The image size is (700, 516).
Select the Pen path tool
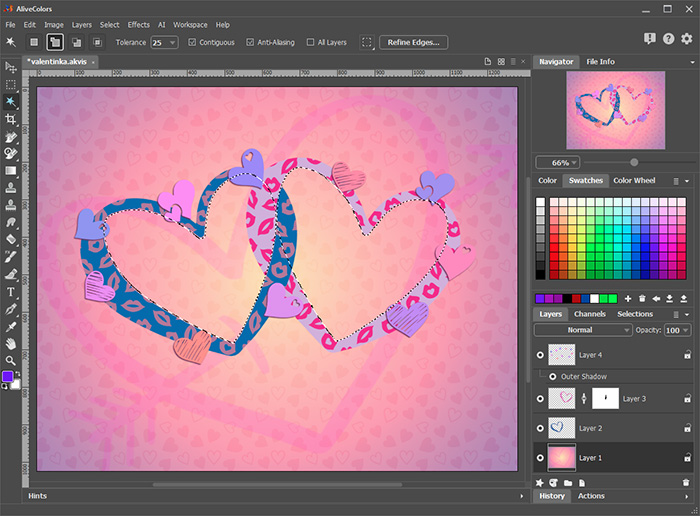click(10, 309)
